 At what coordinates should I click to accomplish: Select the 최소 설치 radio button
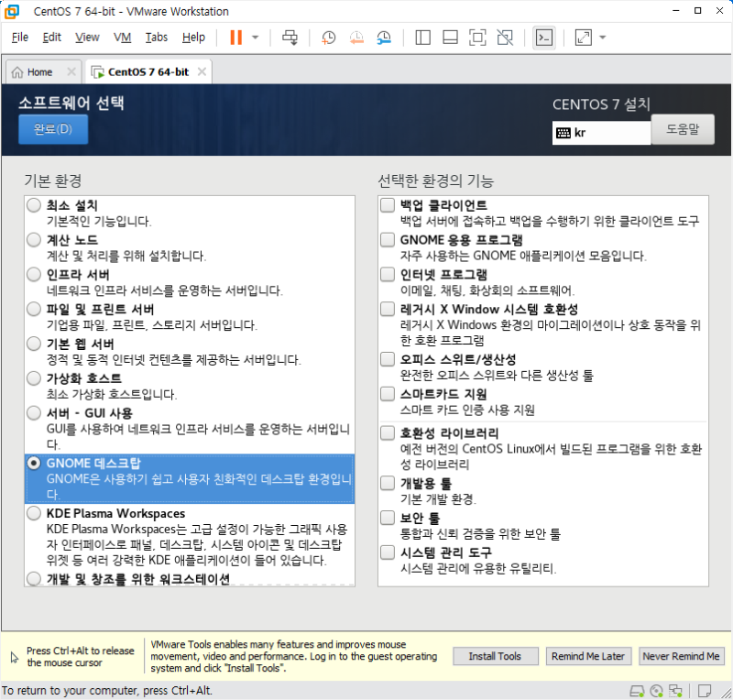[x=33, y=205]
